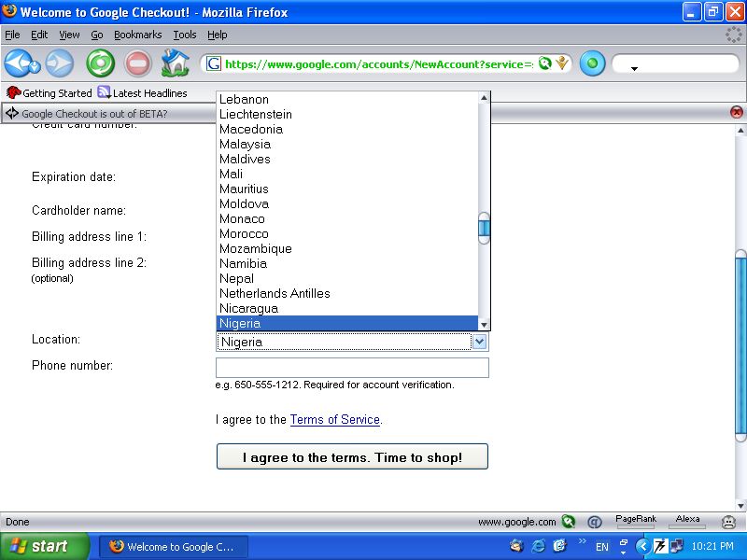Open the Edit menu

(39, 35)
